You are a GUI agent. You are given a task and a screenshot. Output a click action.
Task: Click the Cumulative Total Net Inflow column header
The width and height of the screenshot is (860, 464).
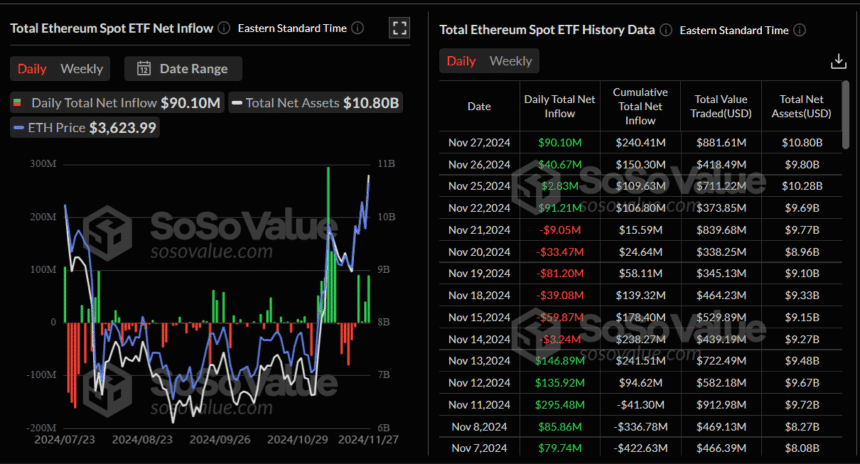click(640, 106)
